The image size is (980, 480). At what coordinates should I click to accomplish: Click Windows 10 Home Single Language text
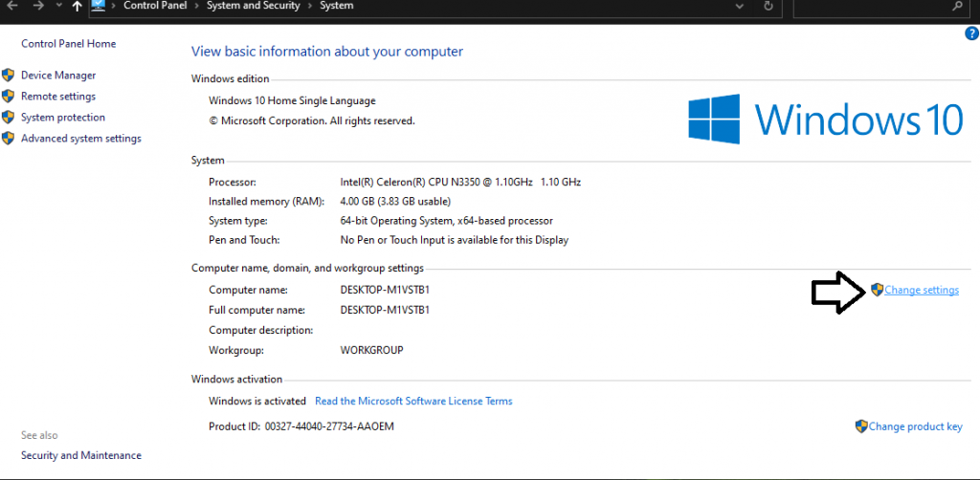pos(293,100)
